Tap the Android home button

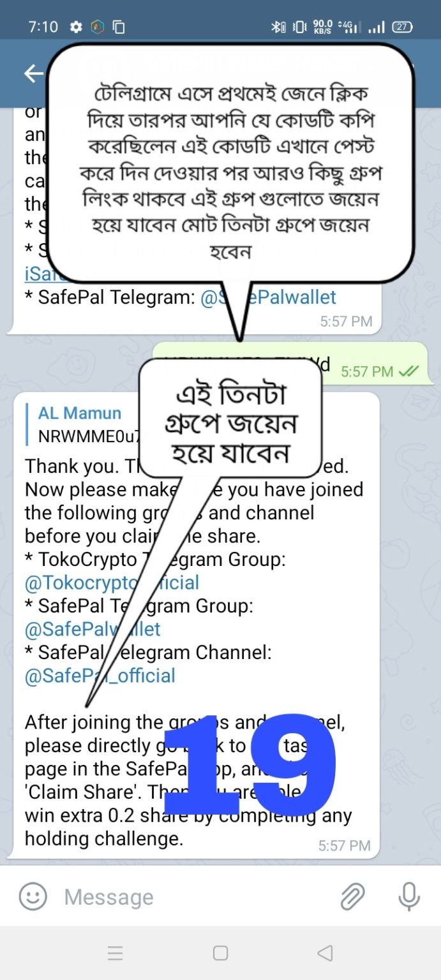[x=220, y=953]
